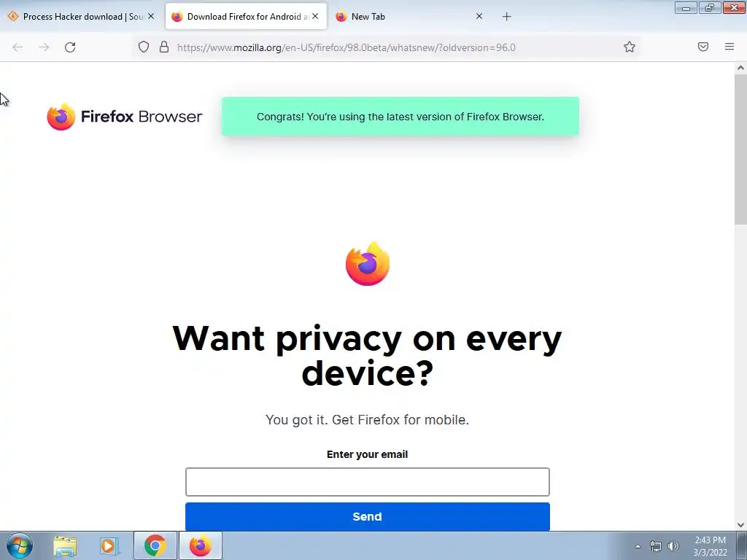747x560 pixels.
Task: Focus the Enter your email field
Action: (368, 482)
